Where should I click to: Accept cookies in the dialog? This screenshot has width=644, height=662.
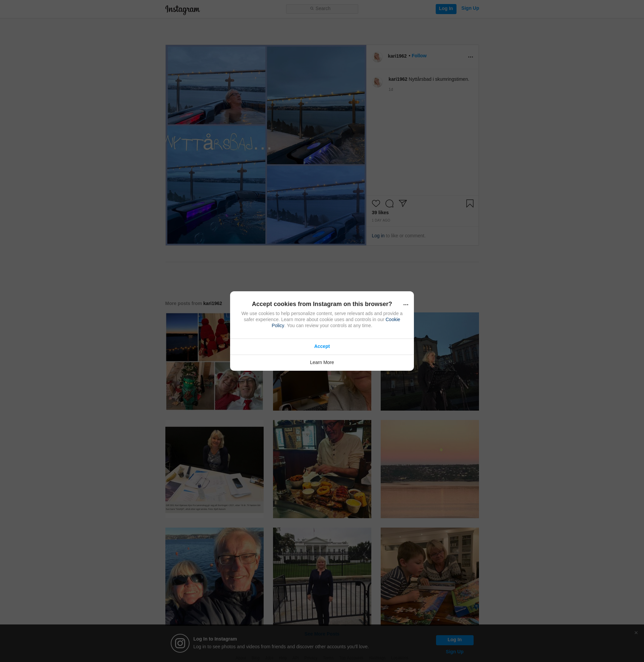(322, 347)
